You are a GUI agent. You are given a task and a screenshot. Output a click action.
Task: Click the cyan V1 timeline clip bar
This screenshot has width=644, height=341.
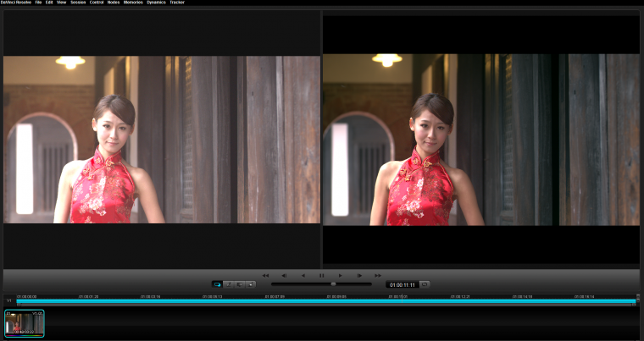(x=325, y=301)
